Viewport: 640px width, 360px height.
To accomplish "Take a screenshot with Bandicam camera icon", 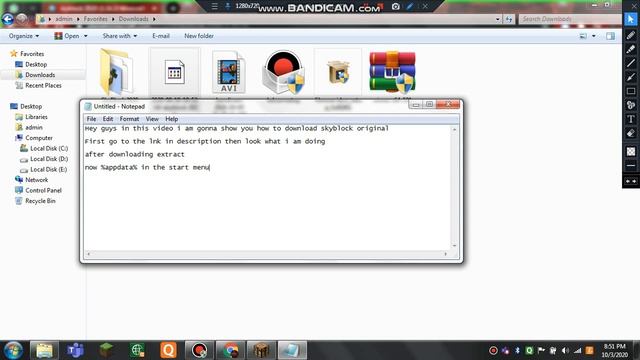I will (x=396, y=6).
